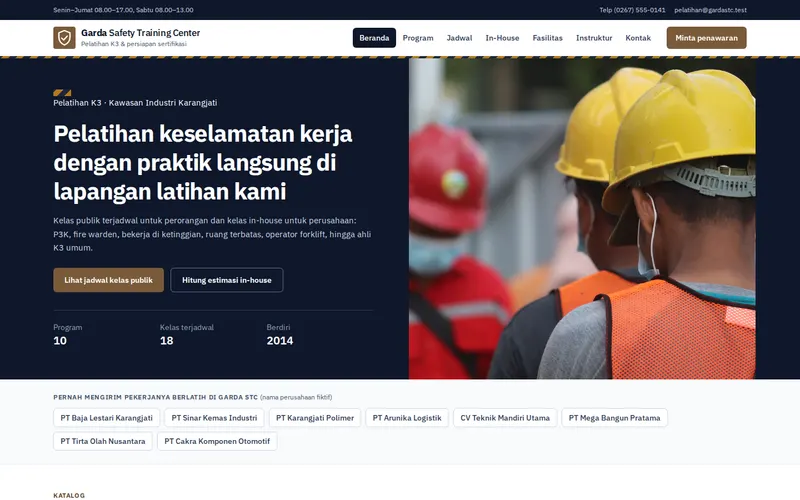Screen dimensions: 800x500
Task: Go to the Program menu item
Action: point(418,38)
